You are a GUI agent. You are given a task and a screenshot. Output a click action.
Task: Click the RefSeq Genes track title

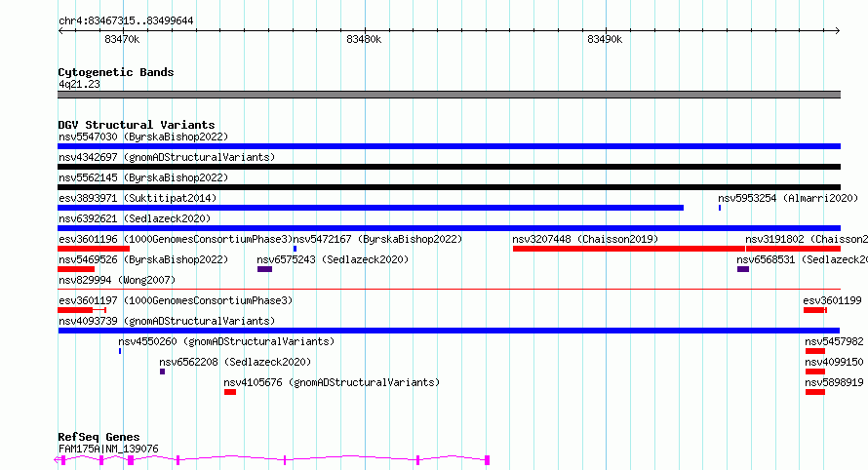pos(99,437)
